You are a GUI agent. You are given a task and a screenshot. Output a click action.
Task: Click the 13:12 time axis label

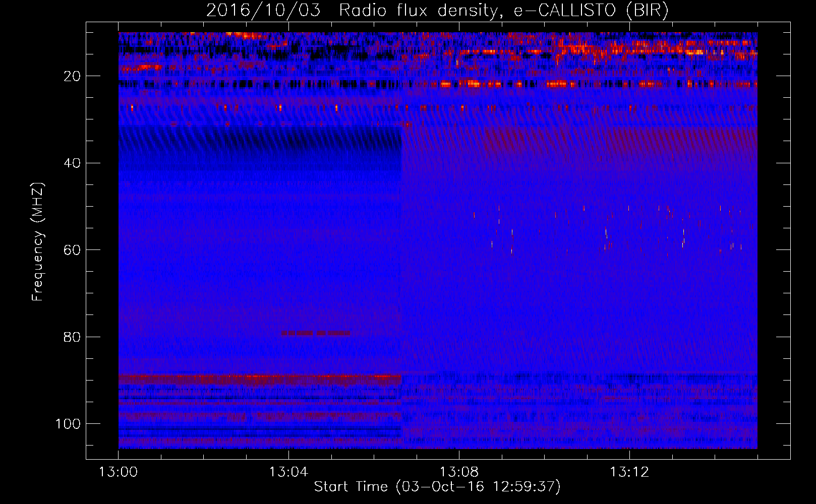click(629, 472)
